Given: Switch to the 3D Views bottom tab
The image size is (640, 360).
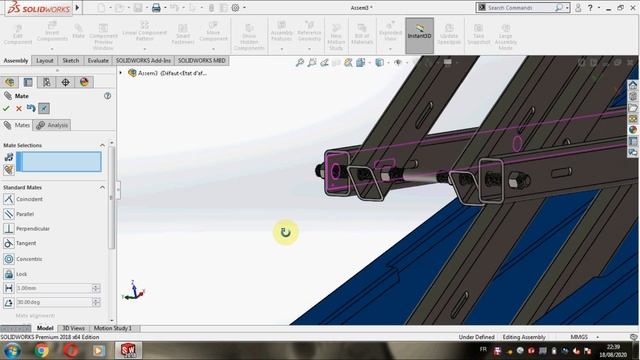Looking at the screenshot, I should [x=73, y=328].
